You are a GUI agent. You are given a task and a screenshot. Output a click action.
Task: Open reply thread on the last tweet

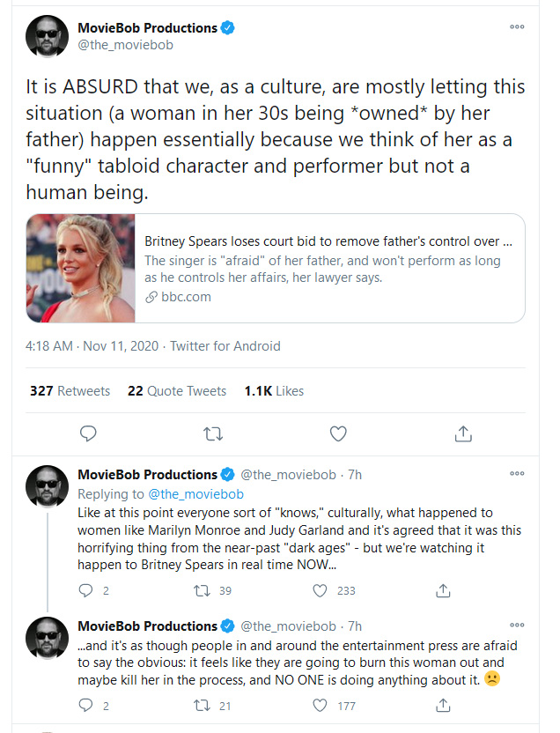click(86, 706)
